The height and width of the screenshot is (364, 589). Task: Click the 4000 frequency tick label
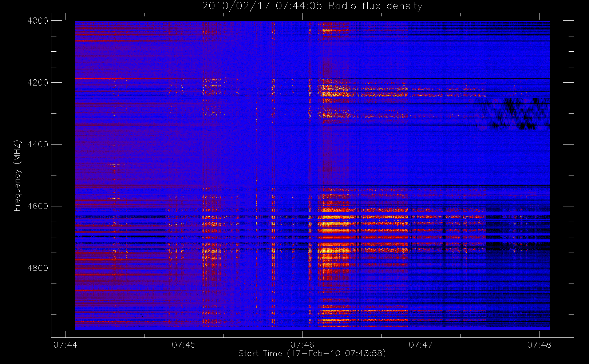37,21
